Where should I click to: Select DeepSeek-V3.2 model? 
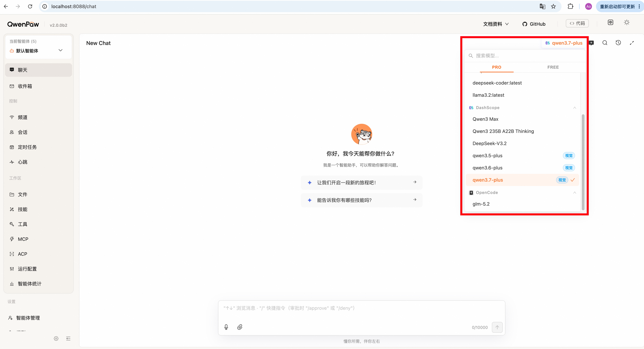point(522,144)
